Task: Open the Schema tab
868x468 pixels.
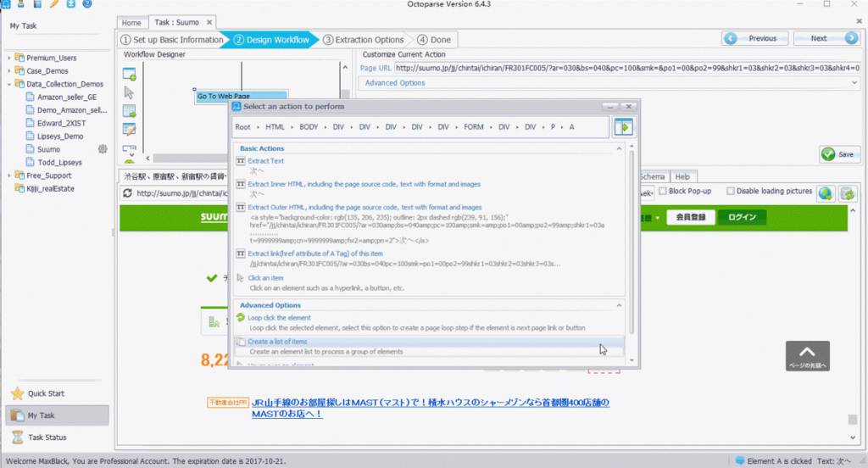Action: pyautogui.click(x=652, y=176)
